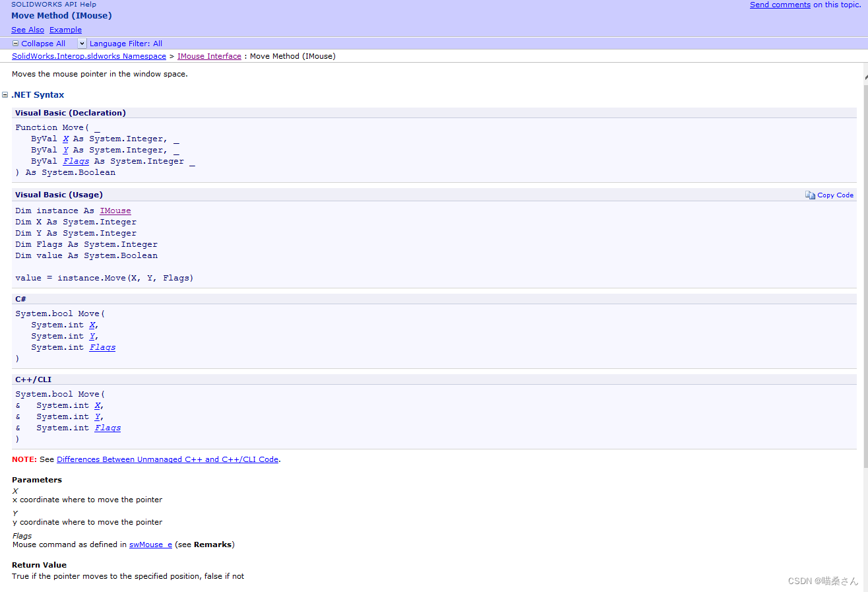
Task: Click 'Moves the mouse pointer in the window space.'
Action: click(100, 74)
